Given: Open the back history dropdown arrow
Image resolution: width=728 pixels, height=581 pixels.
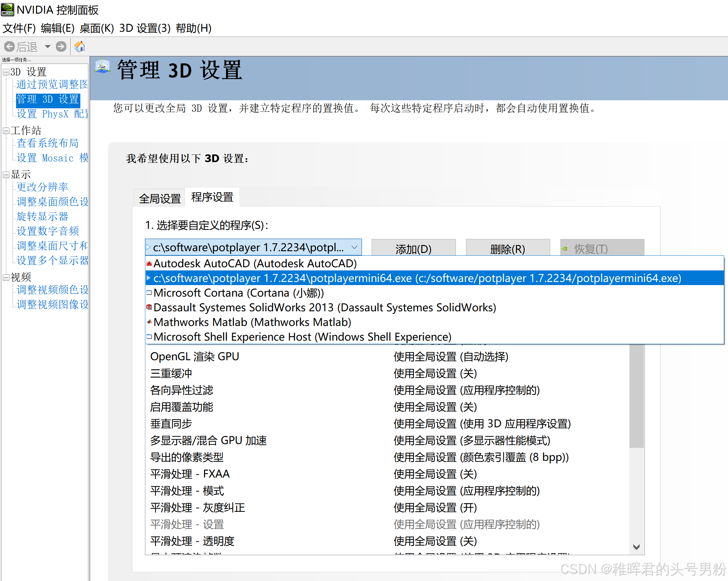Looking at the screenshot, I should [48, 46].
